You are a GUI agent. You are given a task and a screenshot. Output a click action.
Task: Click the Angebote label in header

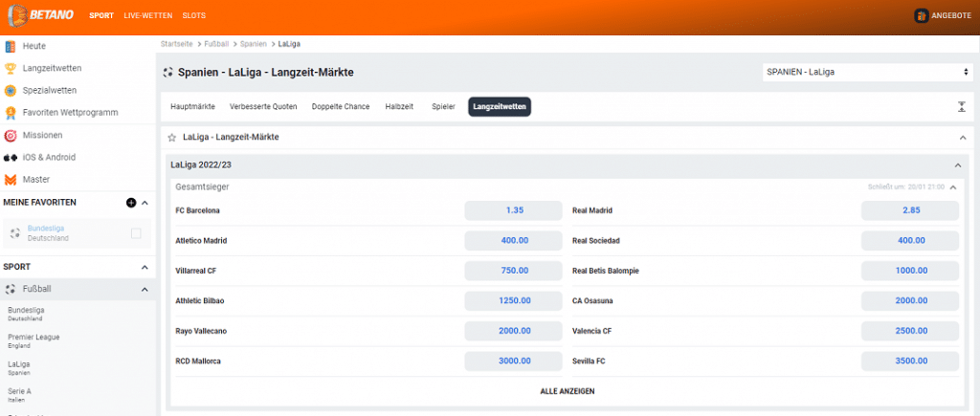pos(951,16)
